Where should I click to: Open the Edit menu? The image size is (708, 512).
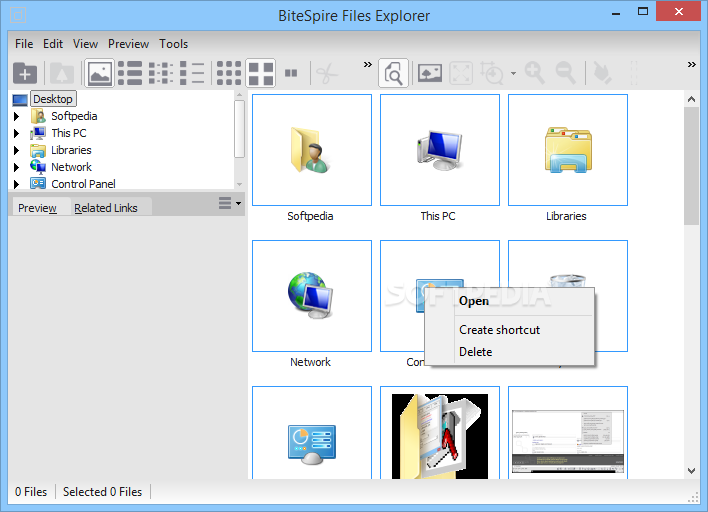click(53, 44)
